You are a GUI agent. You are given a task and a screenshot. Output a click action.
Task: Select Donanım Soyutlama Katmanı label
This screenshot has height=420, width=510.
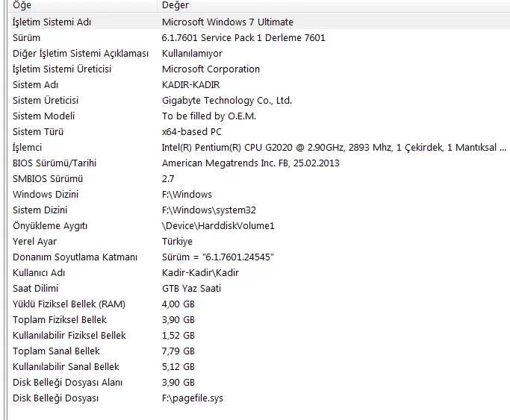point(75,257)
